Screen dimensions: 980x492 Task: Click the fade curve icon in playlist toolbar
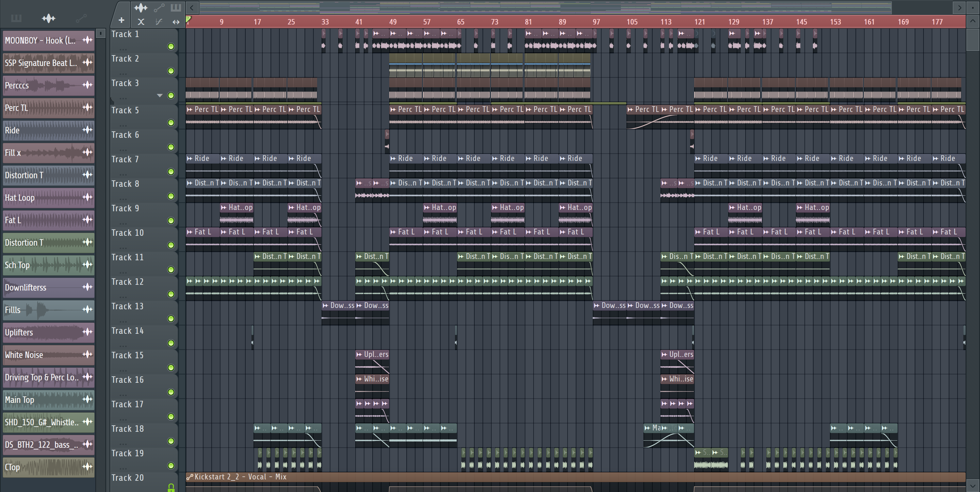[159, 22]
